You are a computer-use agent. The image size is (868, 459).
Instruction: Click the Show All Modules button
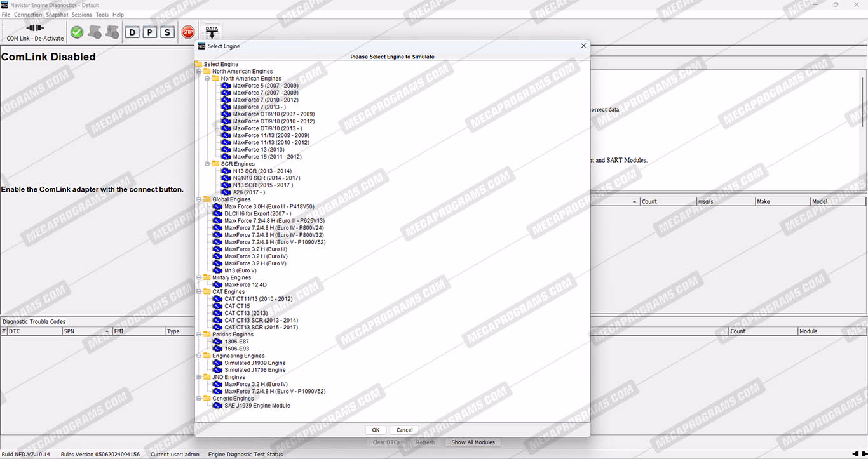click(x=472, y=442)
